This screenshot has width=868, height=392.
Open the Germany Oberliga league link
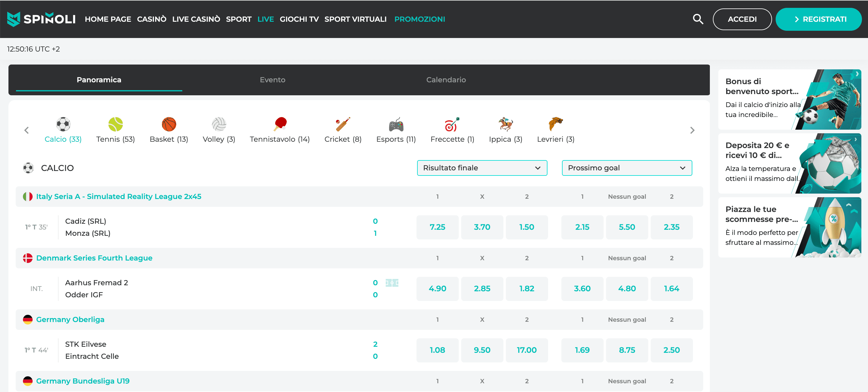[x=70, y=319]
